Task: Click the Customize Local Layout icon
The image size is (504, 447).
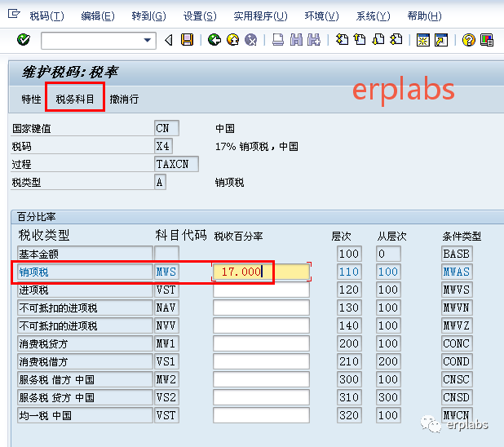Action: pos(487,40)
